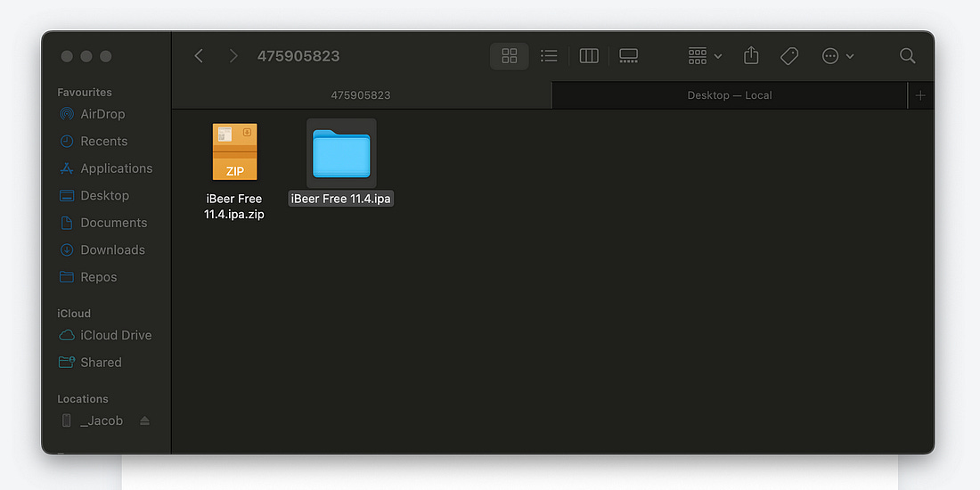Open Shared in the sidebar

tap(90, 363)
